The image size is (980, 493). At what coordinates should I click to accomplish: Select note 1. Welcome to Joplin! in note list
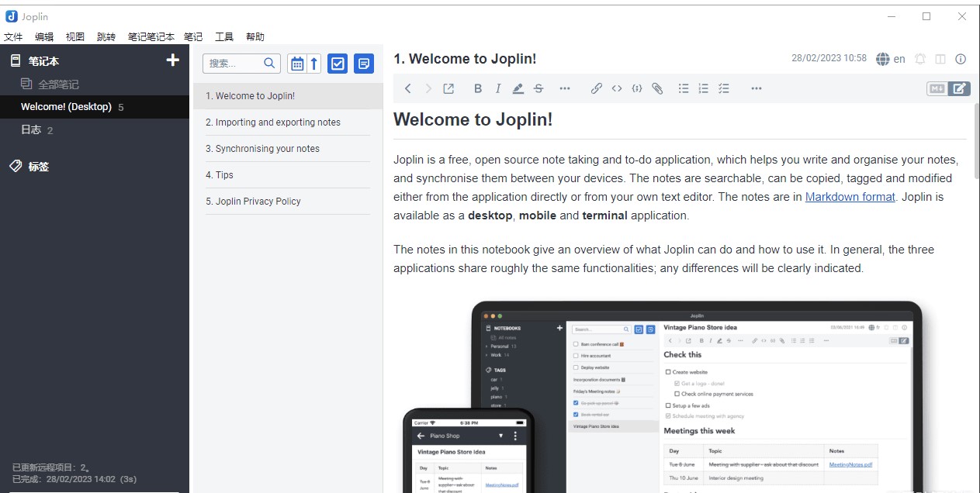tap(288, 96)
